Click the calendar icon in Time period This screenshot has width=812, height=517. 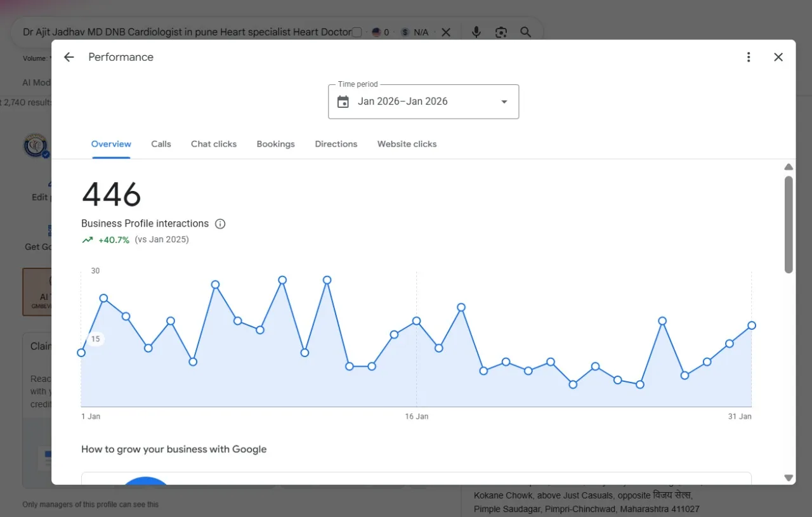[x=343, y=101]
